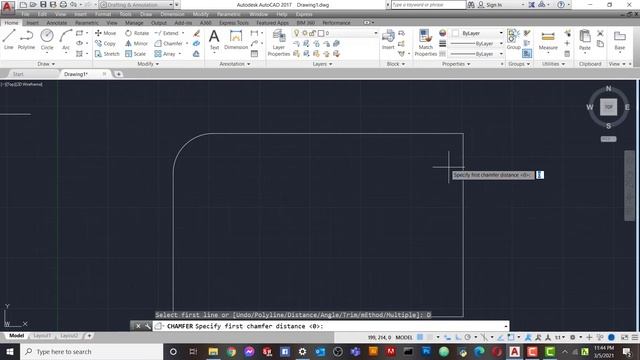
Task: Toggle object snap tracking in status bar
Action: coord(500,337)
